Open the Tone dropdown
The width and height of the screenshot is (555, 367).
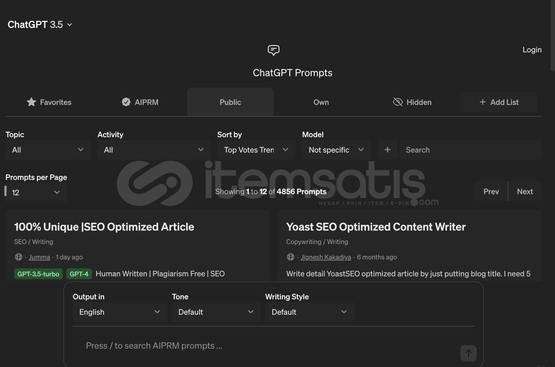pos(216,312)
